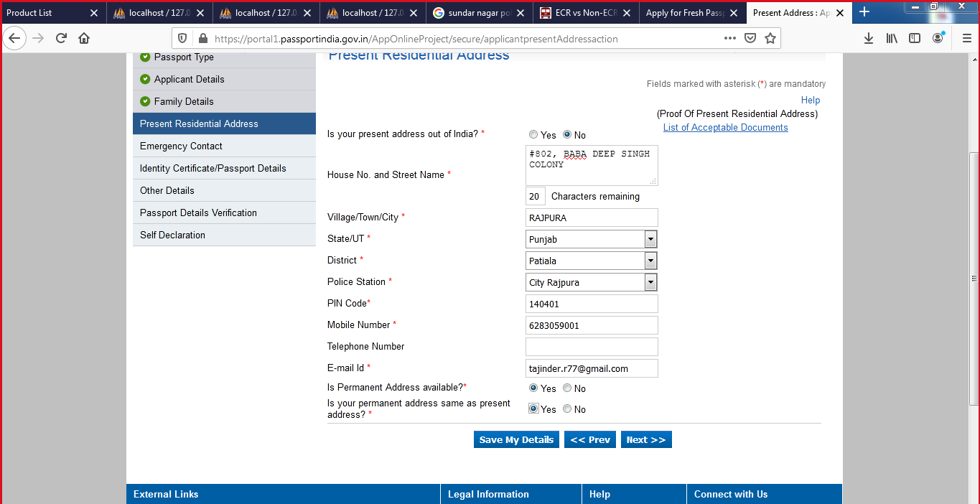Select Yes for address out of India
The image size is (980, 504).
533,135
